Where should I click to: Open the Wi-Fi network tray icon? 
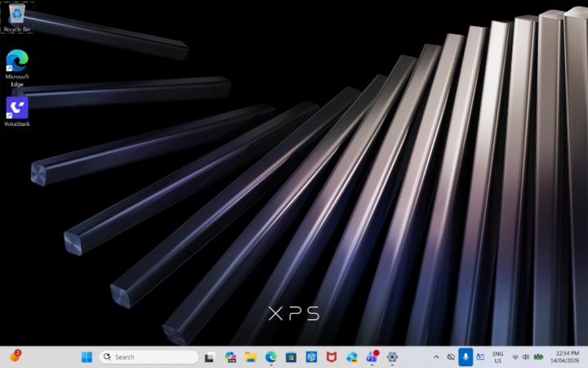pos(515,357)
